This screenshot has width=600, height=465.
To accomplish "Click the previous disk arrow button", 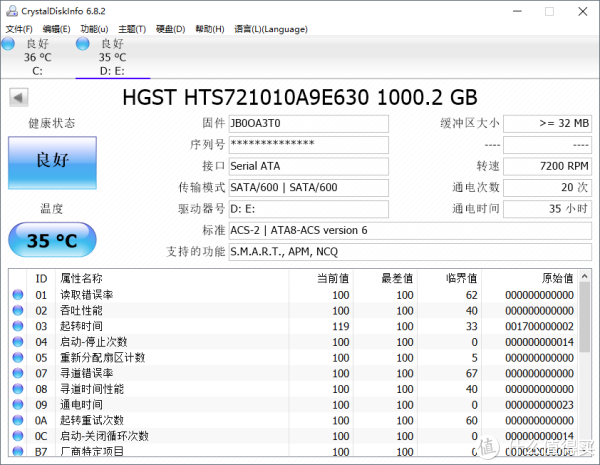I will click(x=18, y=98).
